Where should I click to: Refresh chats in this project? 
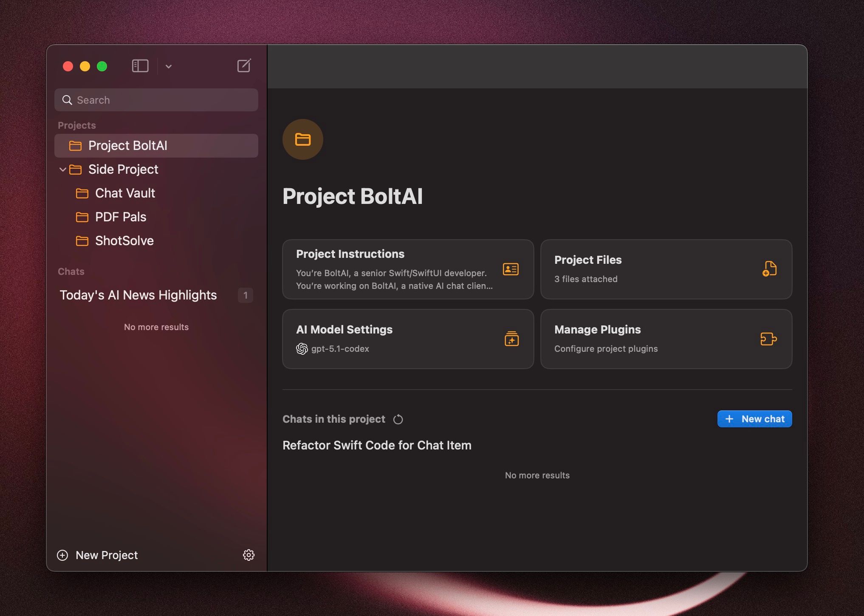point(398,419)
